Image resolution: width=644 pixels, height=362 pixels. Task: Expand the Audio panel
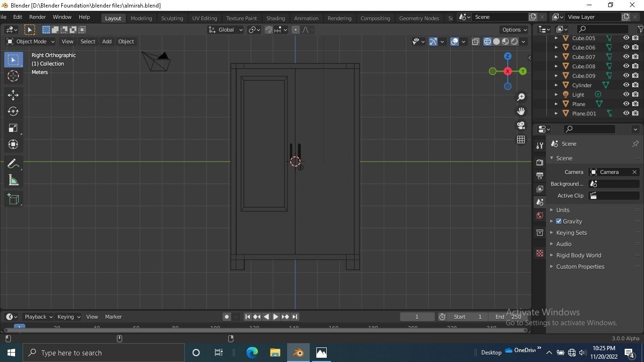tap(563, 244)
